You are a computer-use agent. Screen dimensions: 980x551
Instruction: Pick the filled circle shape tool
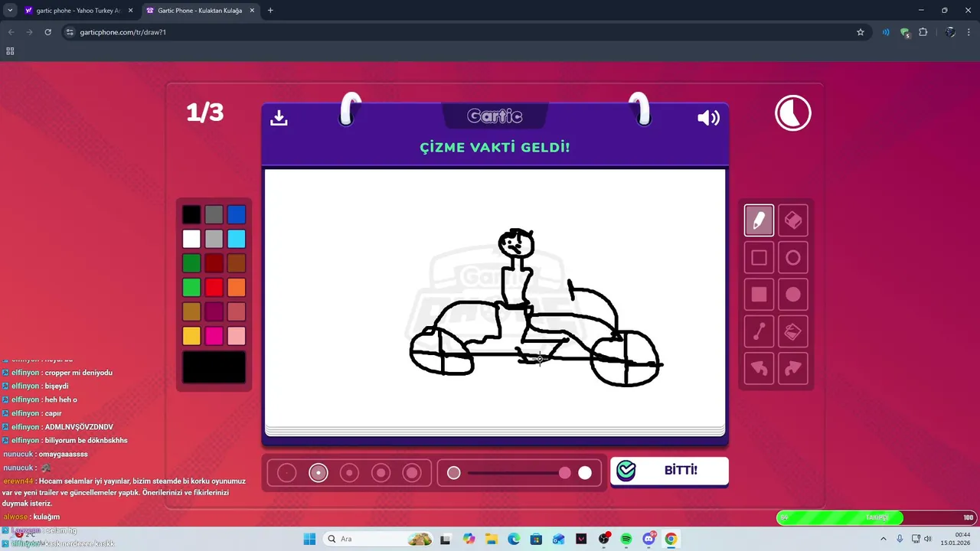(x=793, y=295)
